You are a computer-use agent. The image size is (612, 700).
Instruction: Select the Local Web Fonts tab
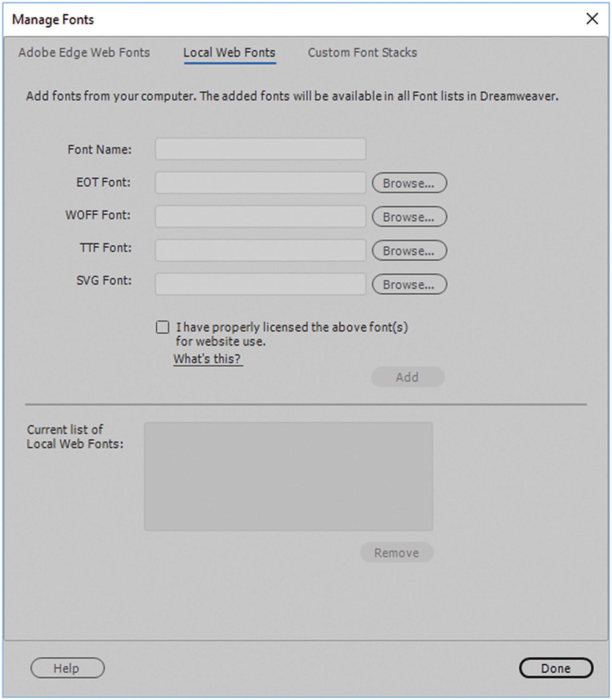(229, 53)
